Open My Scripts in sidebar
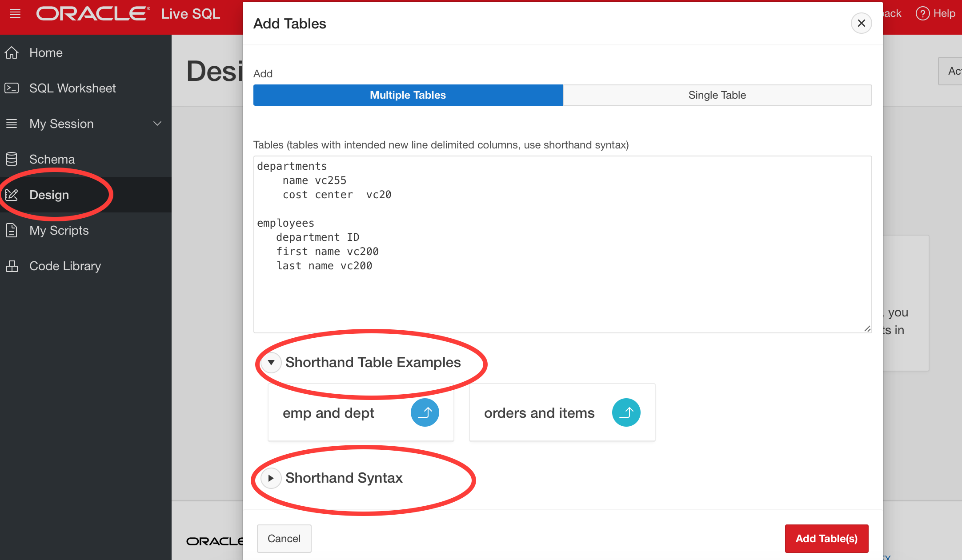The image size is (962, 560). [59, 230]
